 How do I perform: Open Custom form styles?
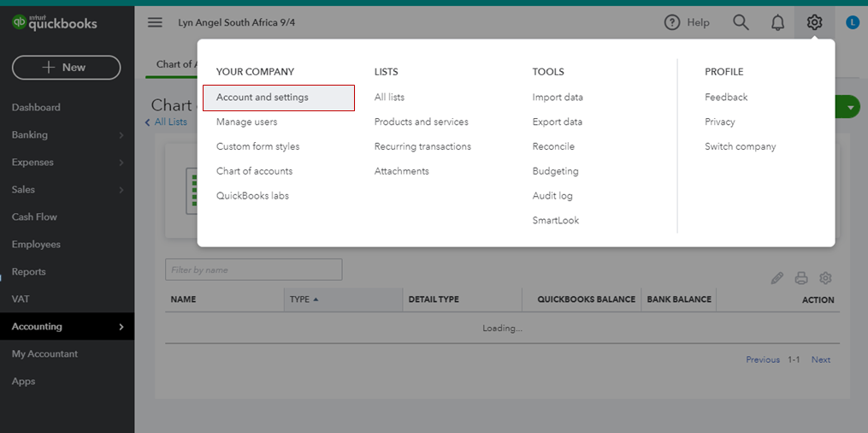pyautogui.click(x=258, y=146)
